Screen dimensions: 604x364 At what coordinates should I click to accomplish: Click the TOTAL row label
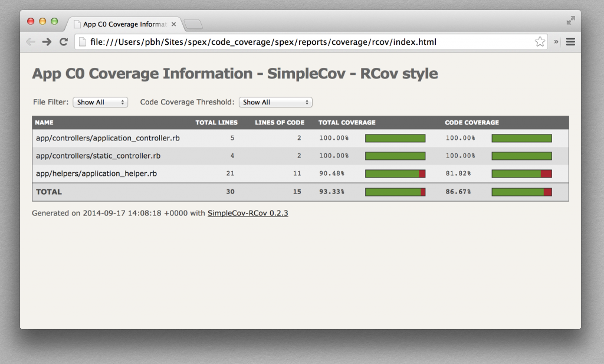click(49, 192)
